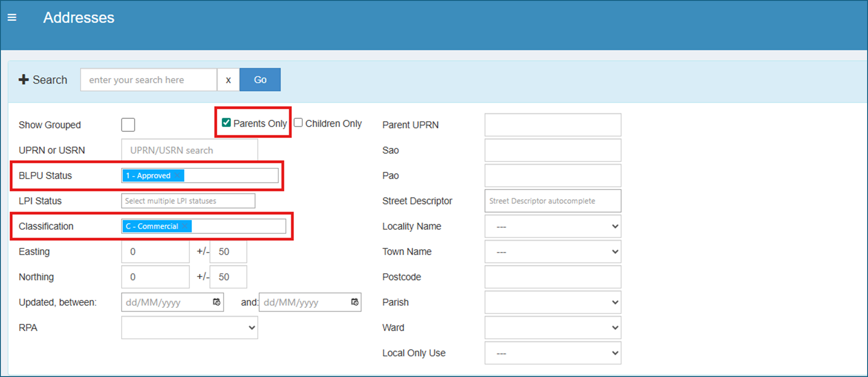
Task: Click the LPI Status multi-select field
Action: tap(188, 201)
